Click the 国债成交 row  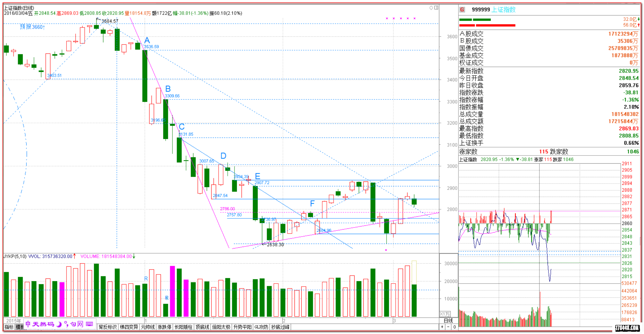(x=549, y=48)
